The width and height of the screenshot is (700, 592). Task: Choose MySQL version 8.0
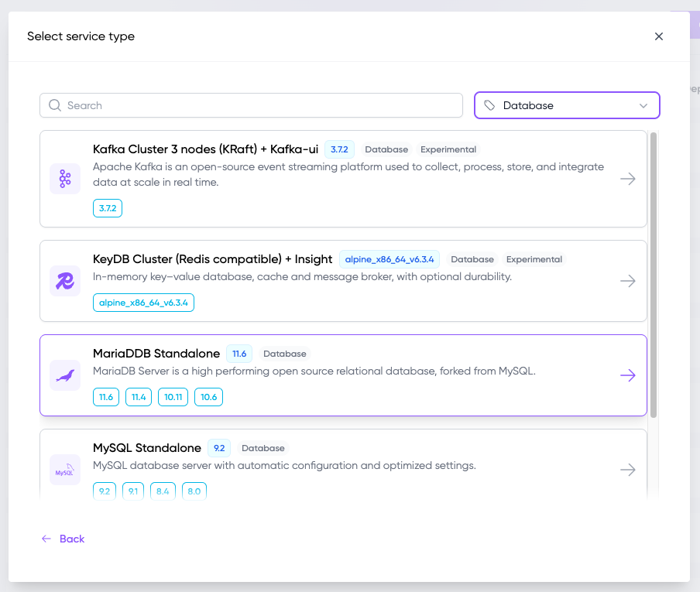click(x=194, y=491)
